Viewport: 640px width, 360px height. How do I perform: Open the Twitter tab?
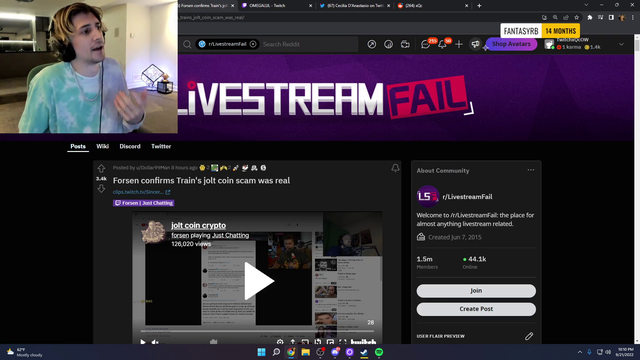(x=161, y=146)
